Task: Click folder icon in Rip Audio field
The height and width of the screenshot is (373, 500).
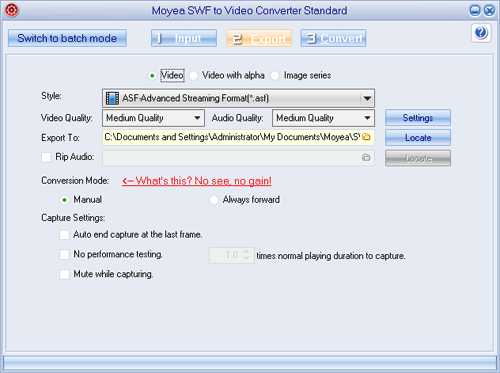Action: tap(366, 157)
